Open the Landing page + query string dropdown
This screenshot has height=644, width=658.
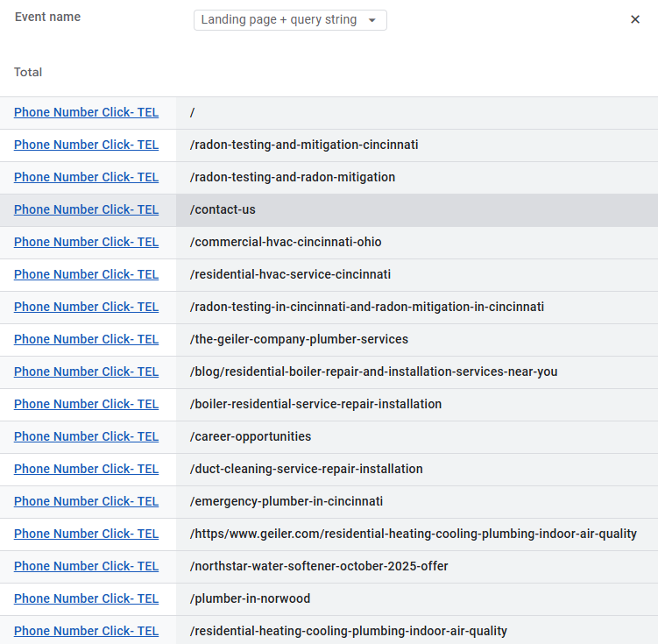(290, 20)
